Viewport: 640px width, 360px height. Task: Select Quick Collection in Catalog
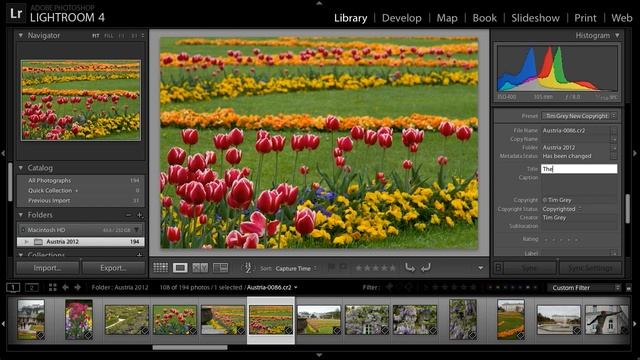(x=81, y=191)
